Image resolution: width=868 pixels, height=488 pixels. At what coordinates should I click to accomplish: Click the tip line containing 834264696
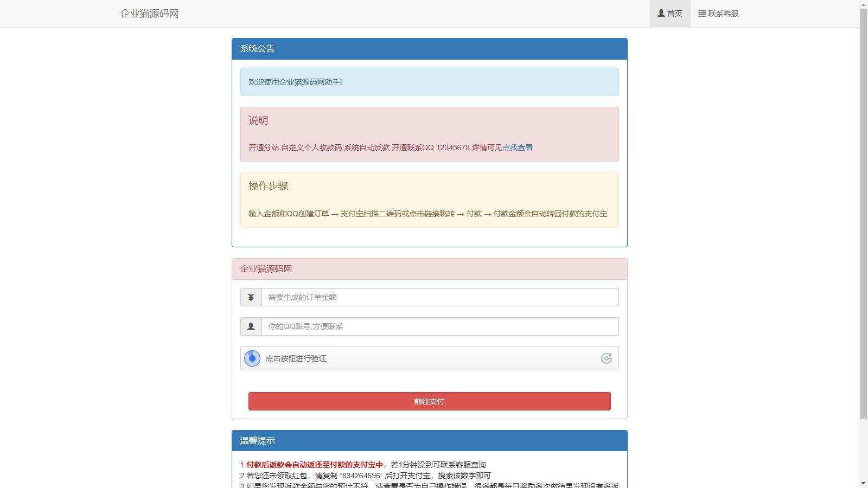366,476
